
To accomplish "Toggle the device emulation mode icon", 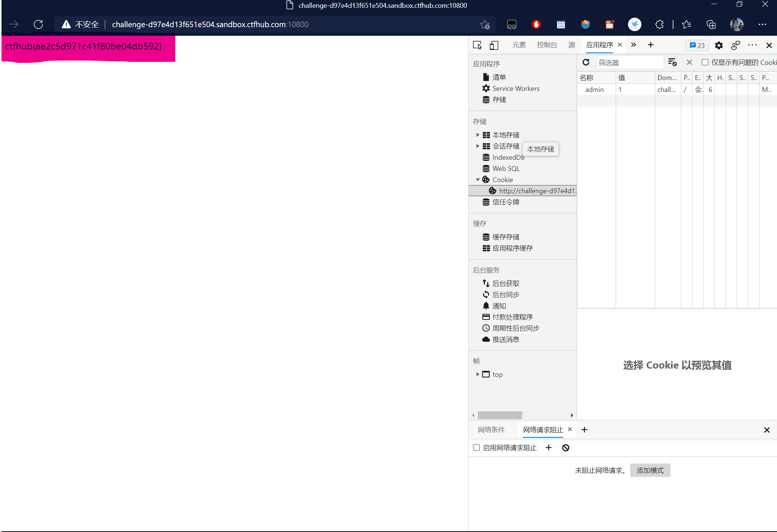I will point(494,45).
